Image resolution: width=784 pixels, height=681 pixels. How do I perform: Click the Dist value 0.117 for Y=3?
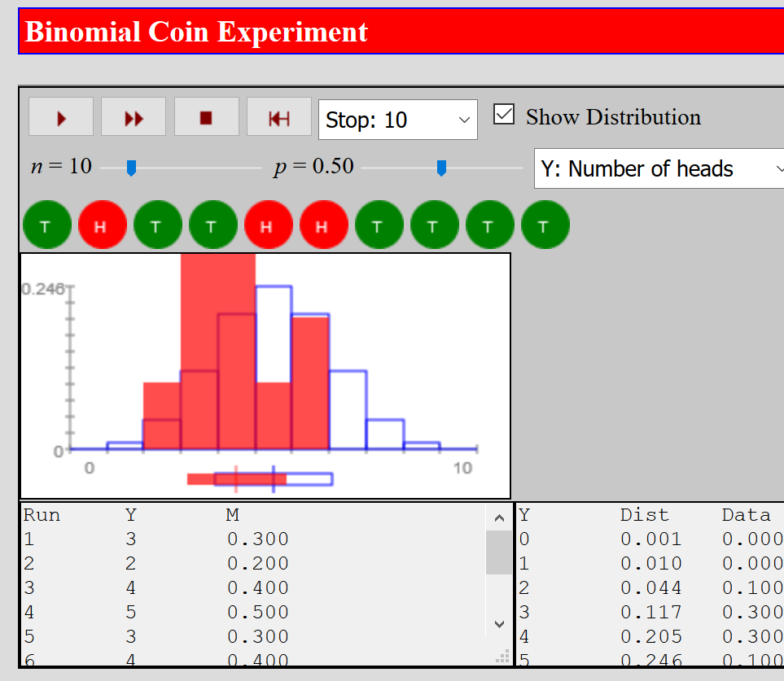pyautogui.click(x=651, y=612)
